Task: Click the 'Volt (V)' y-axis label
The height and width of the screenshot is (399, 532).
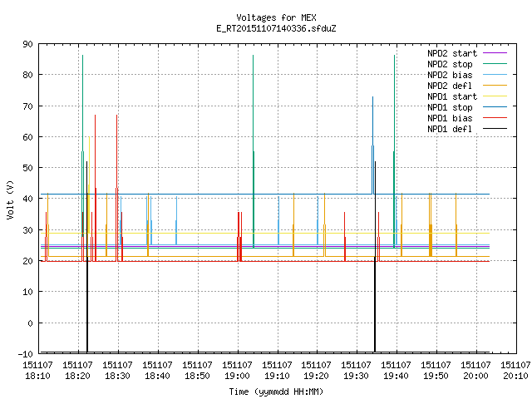Action: [10, 199]
